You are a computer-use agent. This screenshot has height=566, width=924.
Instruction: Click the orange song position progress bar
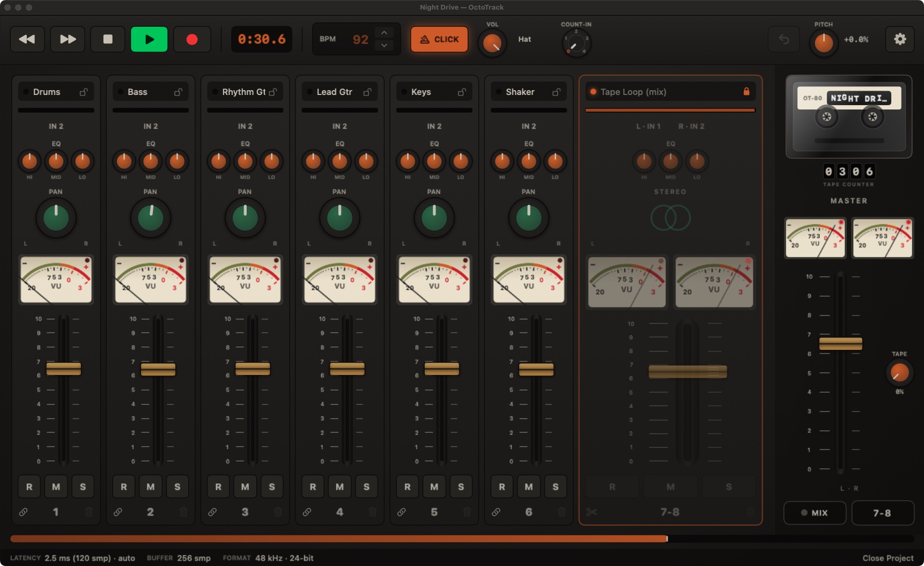[462, 539]
